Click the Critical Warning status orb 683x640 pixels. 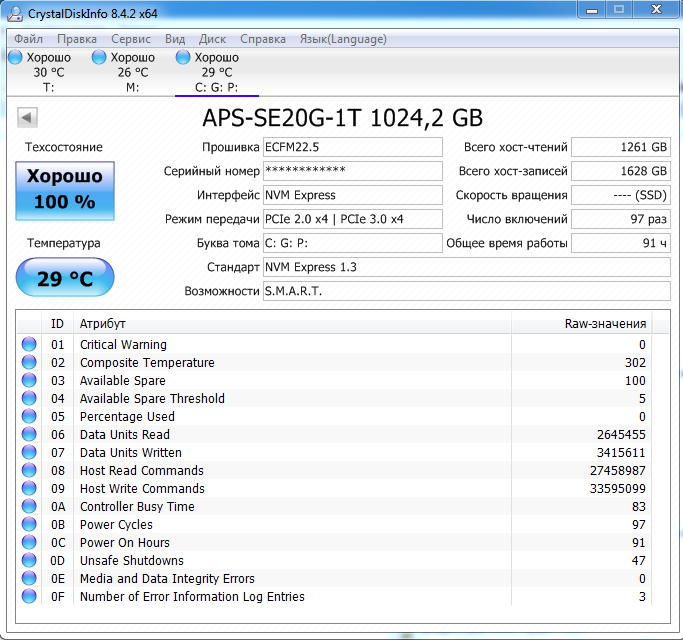pos(29,344)
